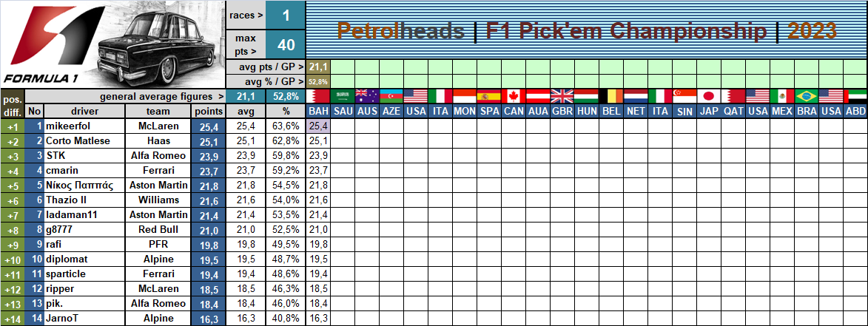Click the Bahrain flag icon above BAH
This screenshot has width=868, height=326.
coord(318,96)
